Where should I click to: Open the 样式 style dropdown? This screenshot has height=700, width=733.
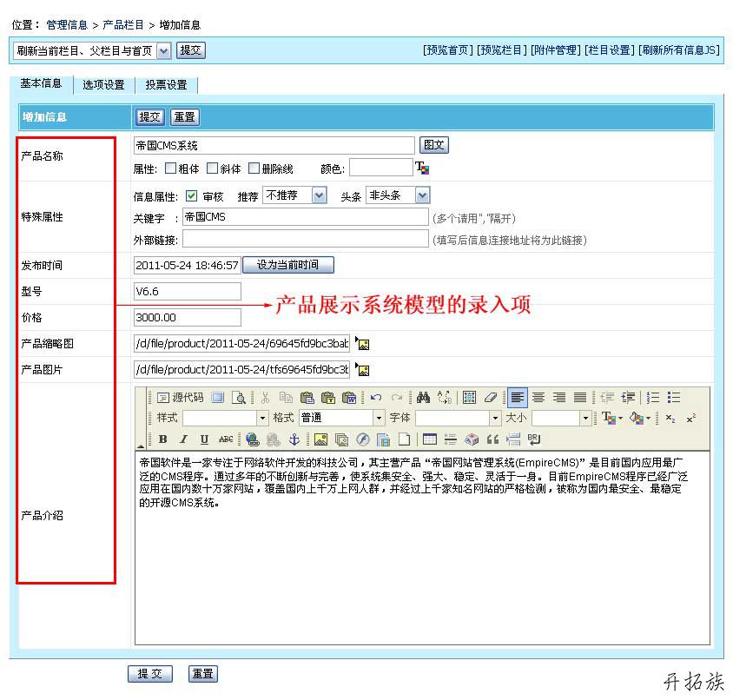[225, 418]
